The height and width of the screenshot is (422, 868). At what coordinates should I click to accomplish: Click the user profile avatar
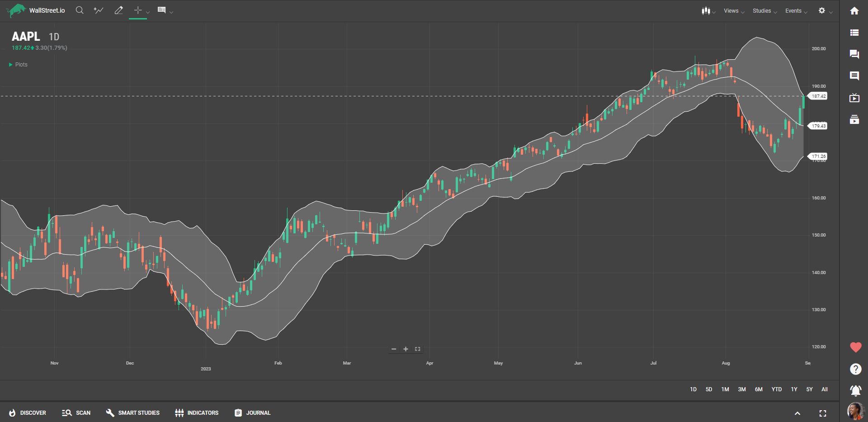(x=855, y=411)
